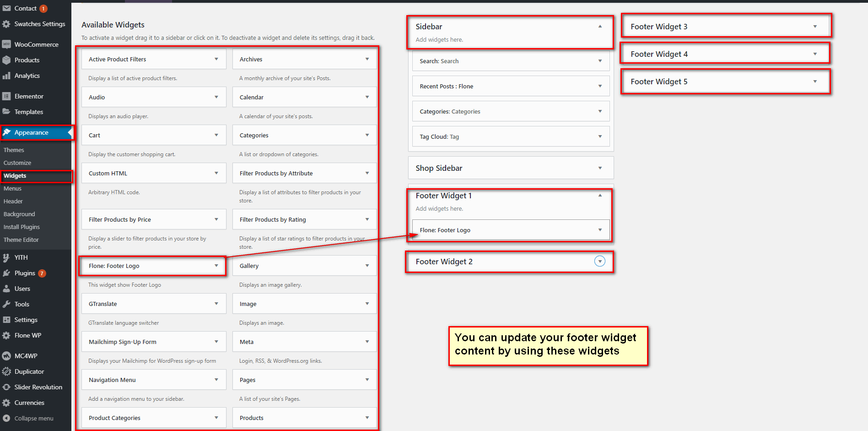The image size is (868, 431).
Task: Select the Image available widget
Action: [x=304, y=304]
